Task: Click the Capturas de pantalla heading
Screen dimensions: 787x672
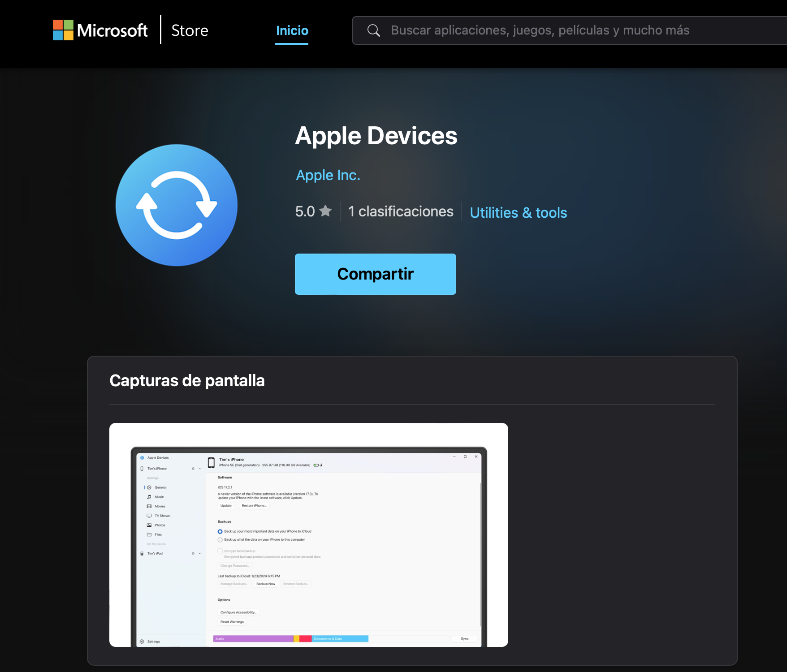Action: pyautogui.click(x=187, y=380)
